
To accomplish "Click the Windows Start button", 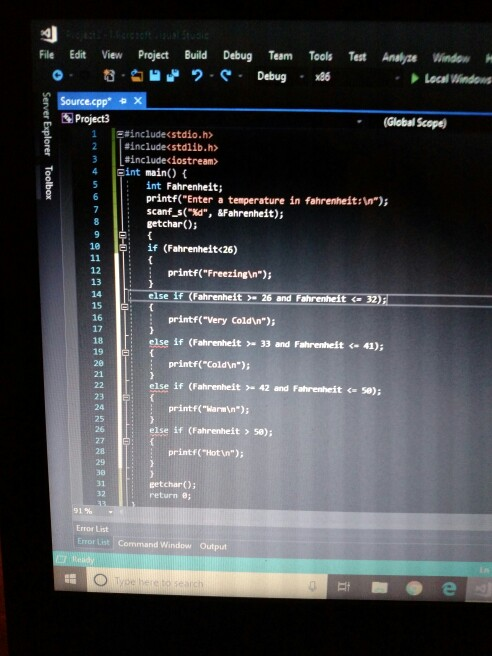I will [x=71, y=579].
